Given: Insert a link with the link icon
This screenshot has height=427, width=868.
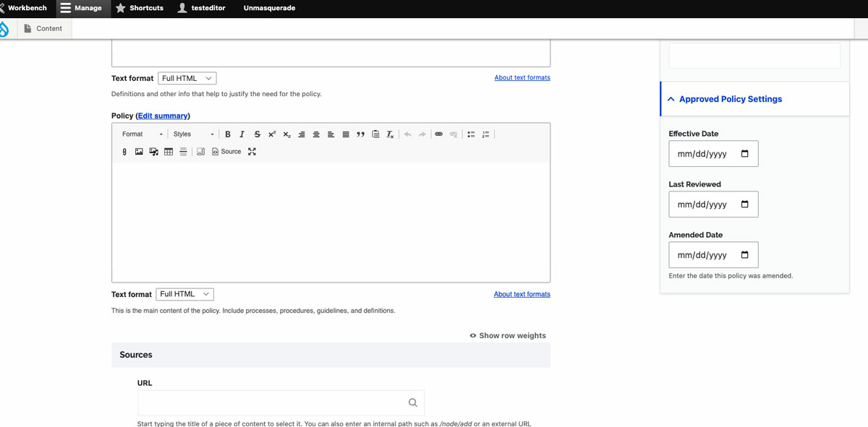Looking at the screenshot, I should pyautogui.click(x=438, y=134).
